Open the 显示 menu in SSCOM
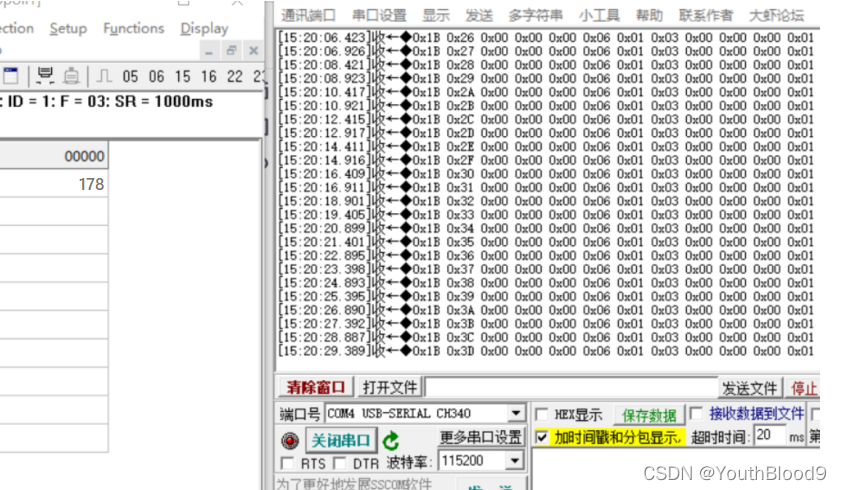The height and width of the screenshot is (490, 842). (x=435, y=16)
